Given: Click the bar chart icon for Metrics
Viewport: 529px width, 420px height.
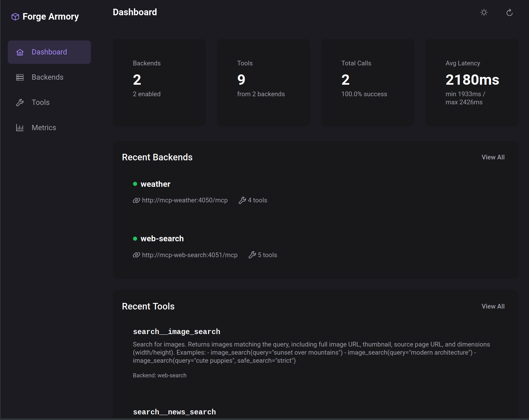Looking at the screenshot, I should coord(20,127).
